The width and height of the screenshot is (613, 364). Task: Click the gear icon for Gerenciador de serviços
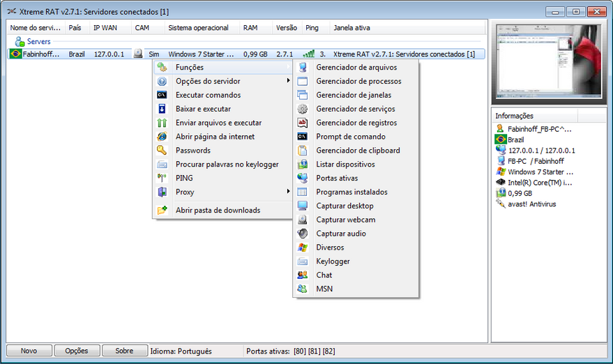tap(303, 109)
